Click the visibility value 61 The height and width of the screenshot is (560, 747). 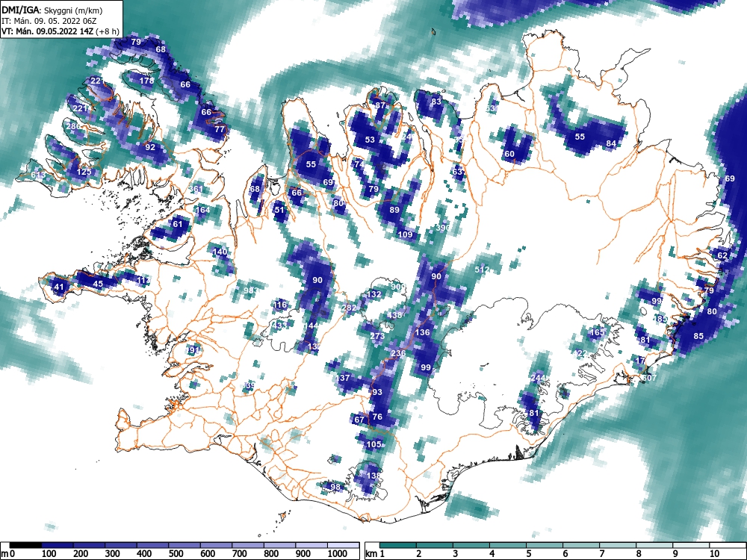point(177,224)
